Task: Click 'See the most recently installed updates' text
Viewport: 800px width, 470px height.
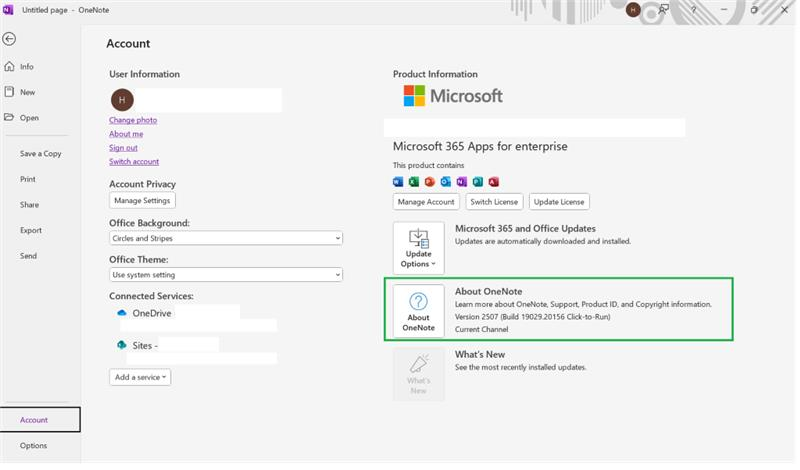Action: [x=521, y=367]
